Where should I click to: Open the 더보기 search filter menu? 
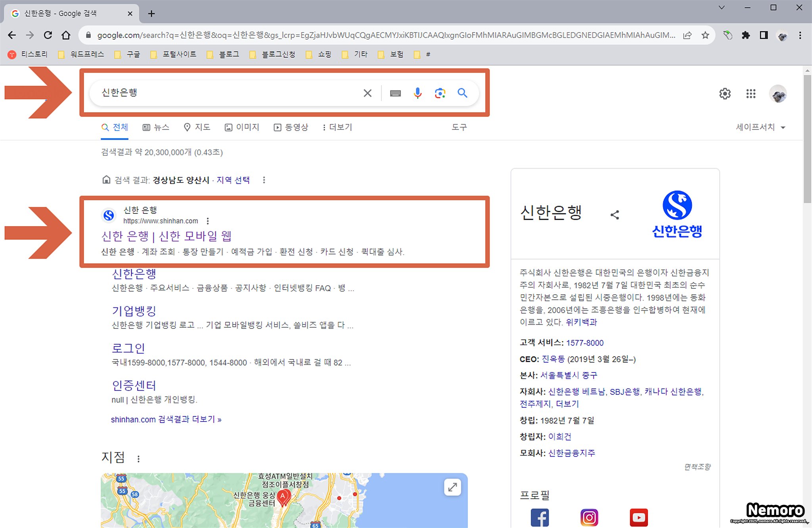(x=337, y=127)
